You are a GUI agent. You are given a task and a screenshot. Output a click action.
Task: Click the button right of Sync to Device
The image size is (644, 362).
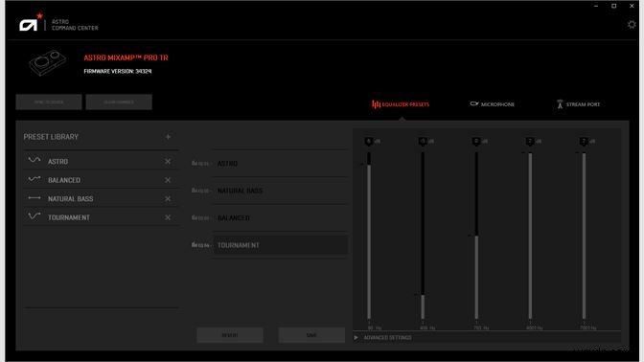119,102
